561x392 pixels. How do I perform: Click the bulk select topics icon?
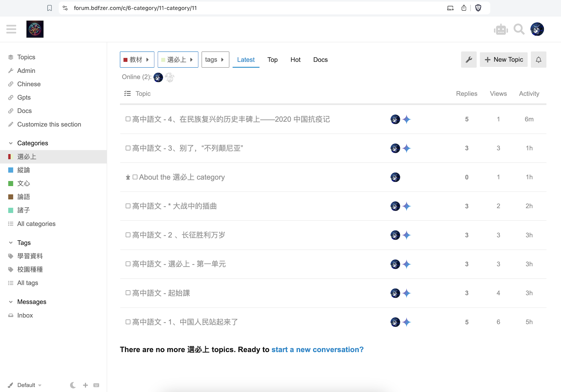[x=128, y=94]
